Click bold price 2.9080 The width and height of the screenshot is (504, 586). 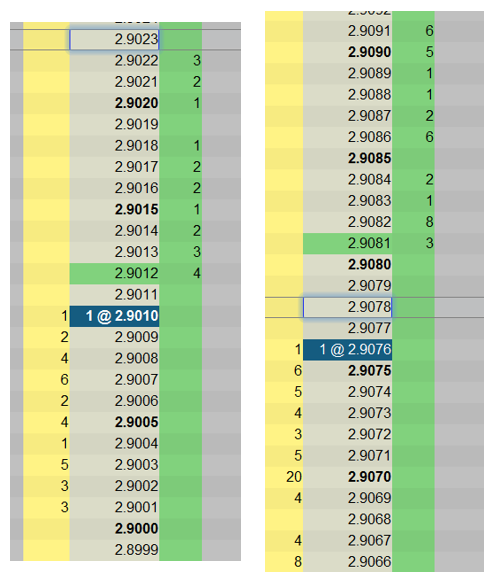point(370,265)
